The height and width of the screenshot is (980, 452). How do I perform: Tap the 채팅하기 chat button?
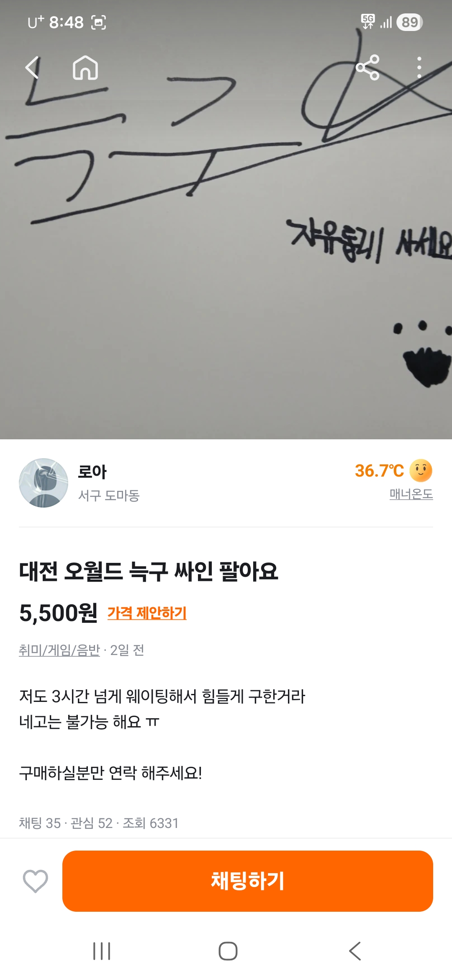(x=248, y=881)
